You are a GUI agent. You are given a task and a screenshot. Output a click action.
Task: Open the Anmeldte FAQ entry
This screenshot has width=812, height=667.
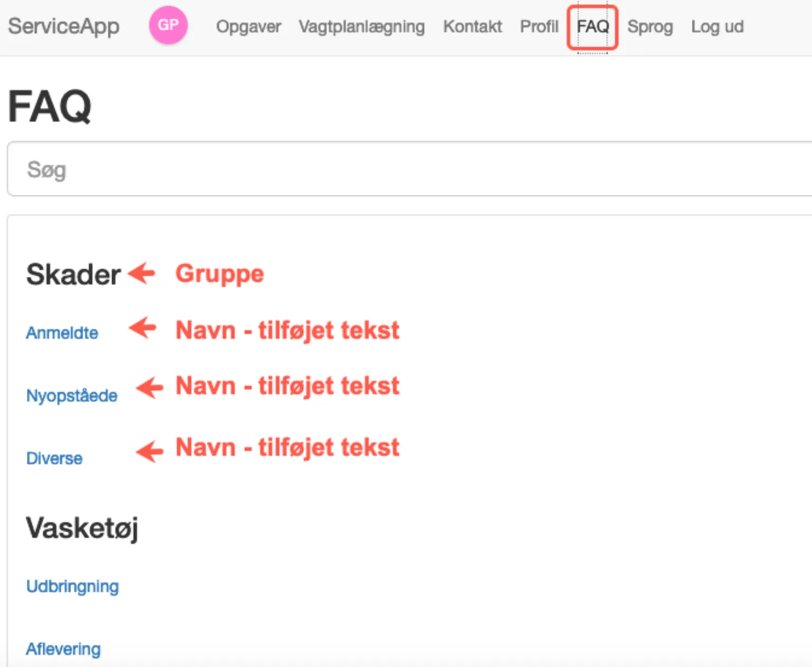point(62,332)
